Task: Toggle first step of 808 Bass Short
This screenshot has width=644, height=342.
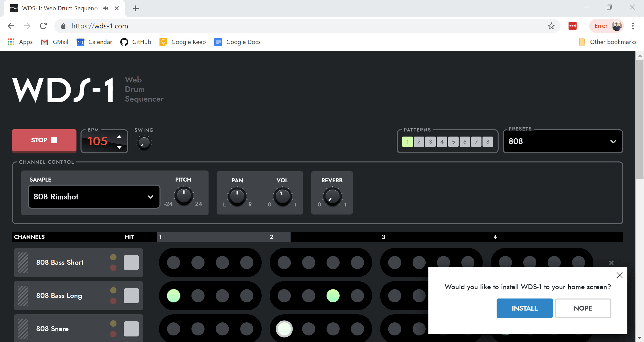Action: [174, 263]
